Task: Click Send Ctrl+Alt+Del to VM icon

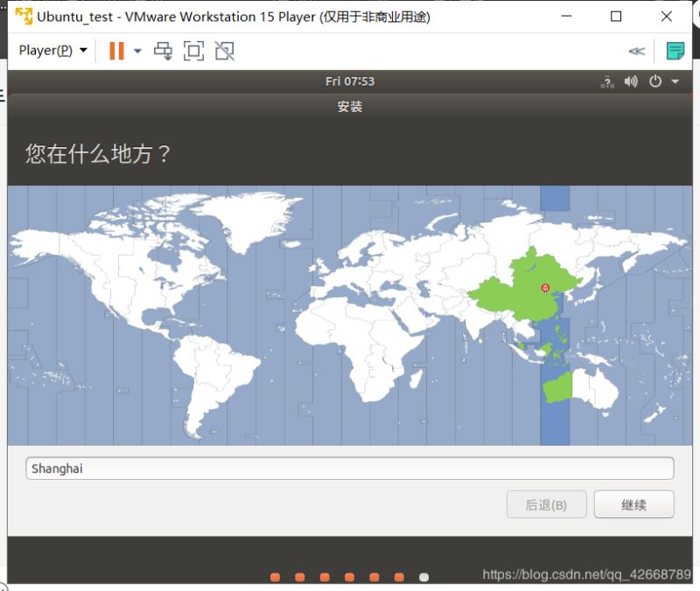Action: [163, 51]
